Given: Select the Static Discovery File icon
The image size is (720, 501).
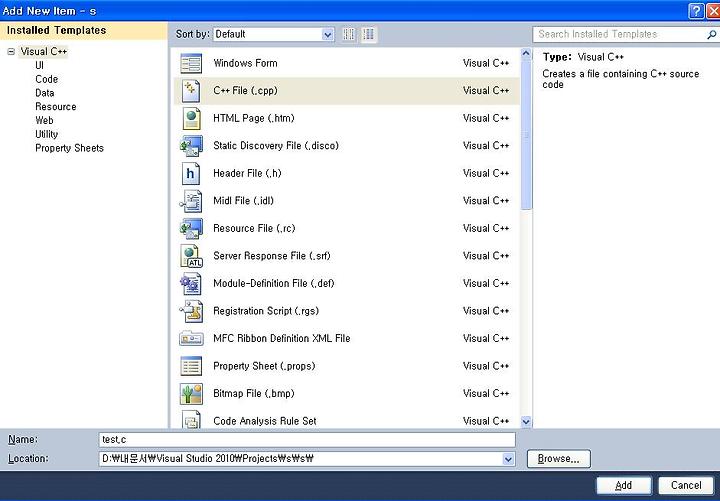Looking at the screenshot, I should 191,146.
